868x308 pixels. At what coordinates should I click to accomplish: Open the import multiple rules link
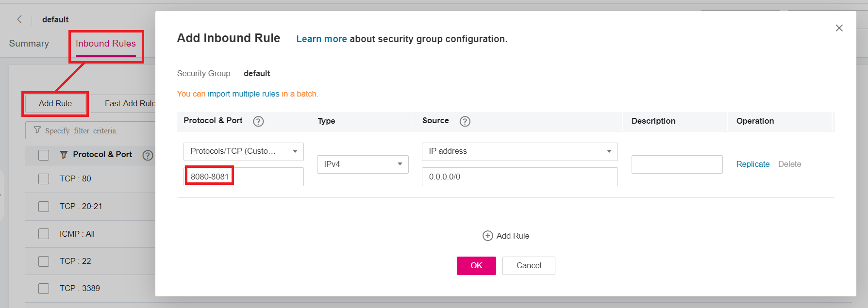point(243,94)
